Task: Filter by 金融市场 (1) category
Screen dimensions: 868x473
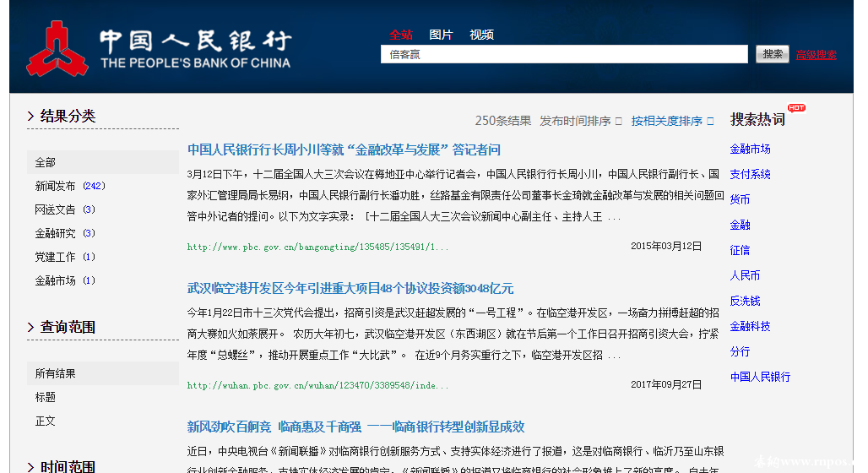Action: point(65,280)
